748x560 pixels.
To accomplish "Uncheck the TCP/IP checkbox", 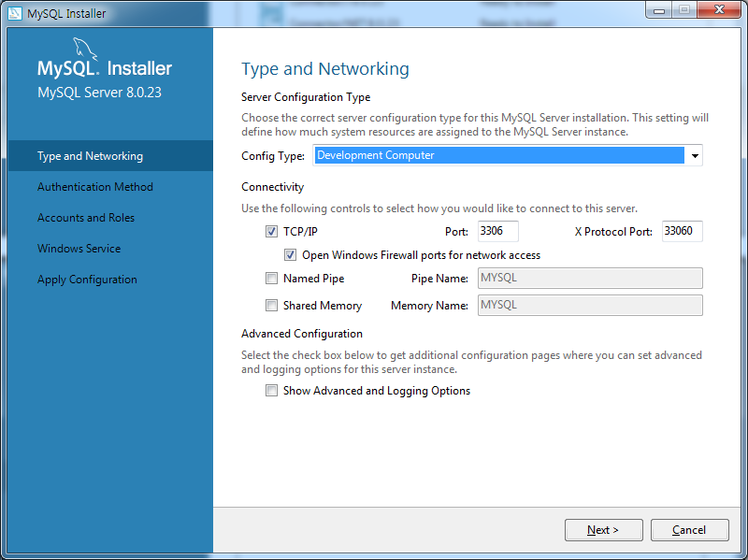I will [x=271, y=231].
